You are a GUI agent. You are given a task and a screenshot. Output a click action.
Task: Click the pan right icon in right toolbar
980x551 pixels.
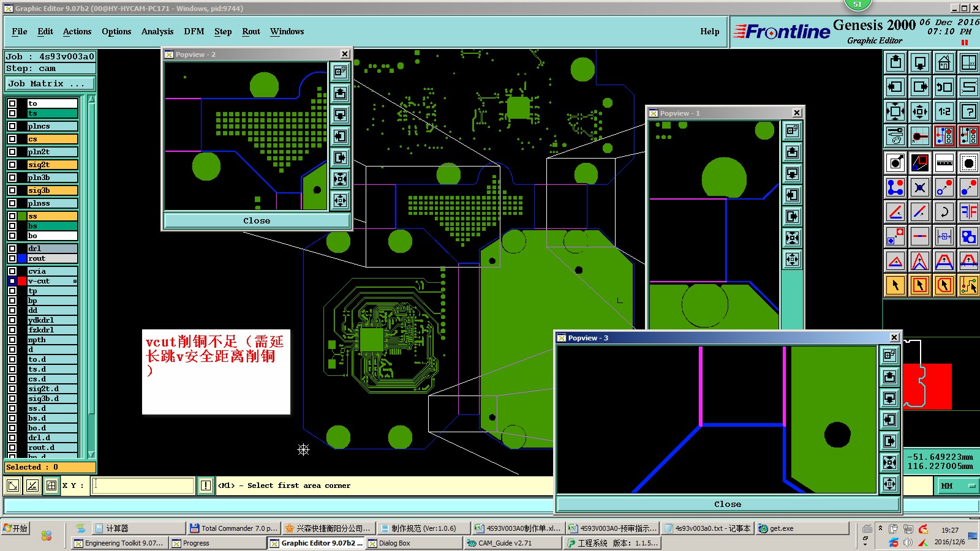[x=920, y=87]
